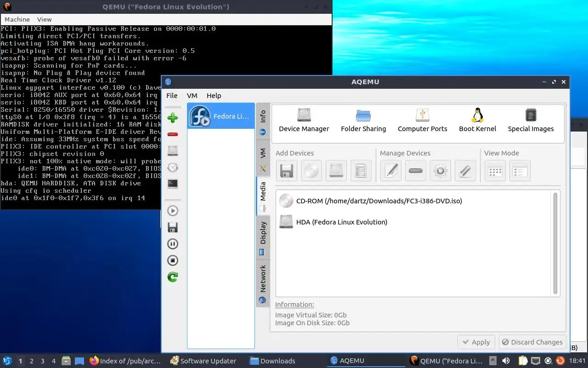The width and height of the screenshot is (588, 368).
Task: Start the virtual machine
Action: pos(173,211)
